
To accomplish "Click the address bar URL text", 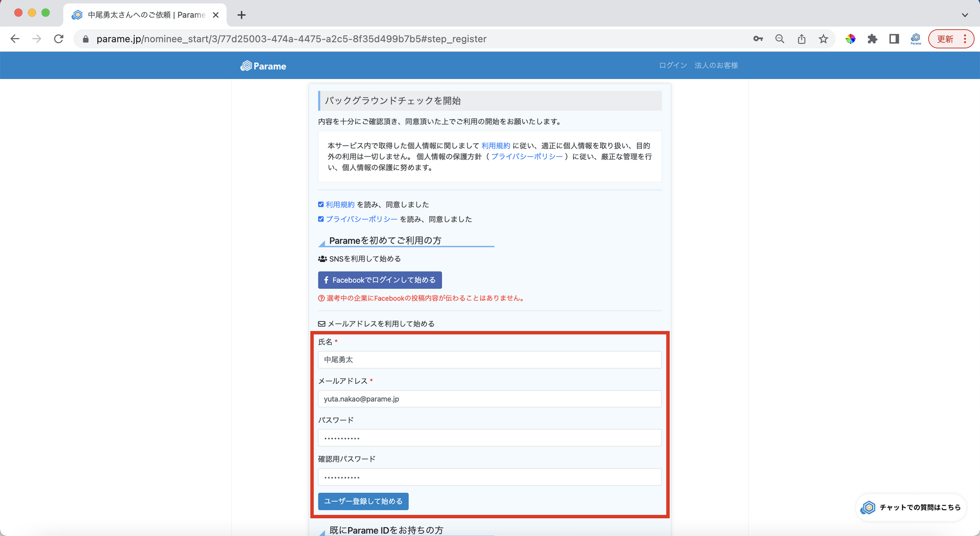I will (291, 39).
